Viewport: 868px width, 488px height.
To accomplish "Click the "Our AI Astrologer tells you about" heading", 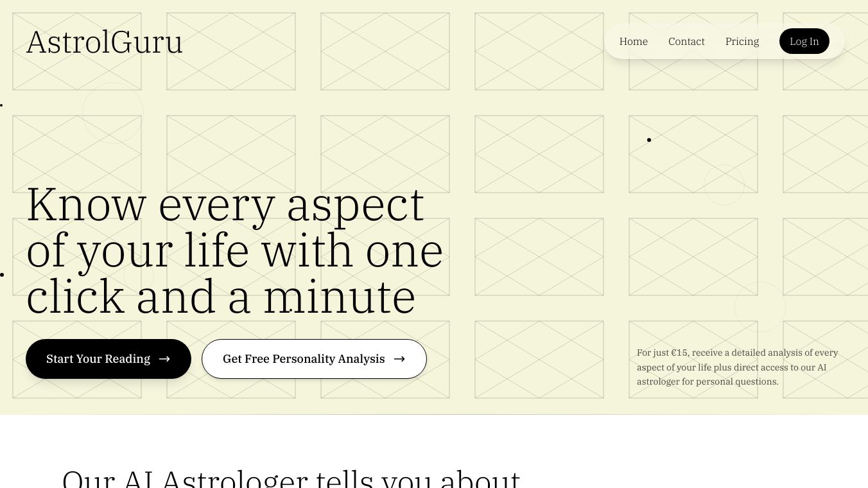I will (x=291, y=478).
